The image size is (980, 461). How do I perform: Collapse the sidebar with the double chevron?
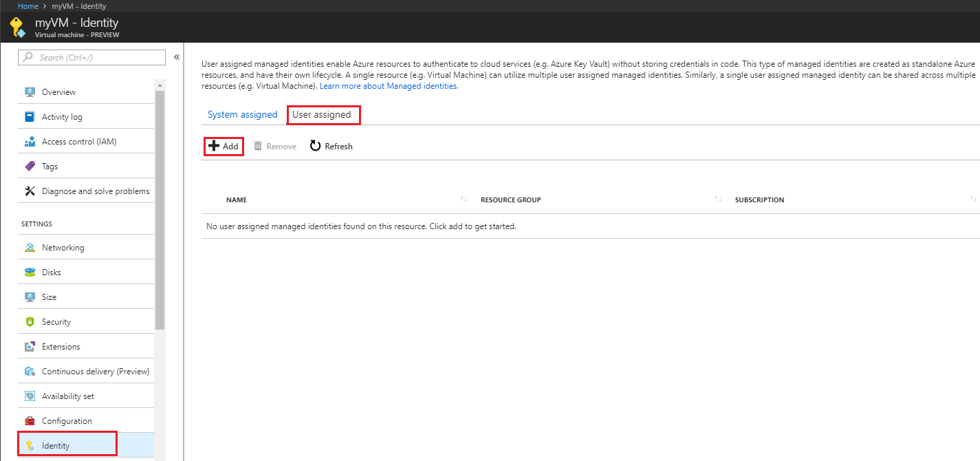pyautogui.click(x=177, y=57)
